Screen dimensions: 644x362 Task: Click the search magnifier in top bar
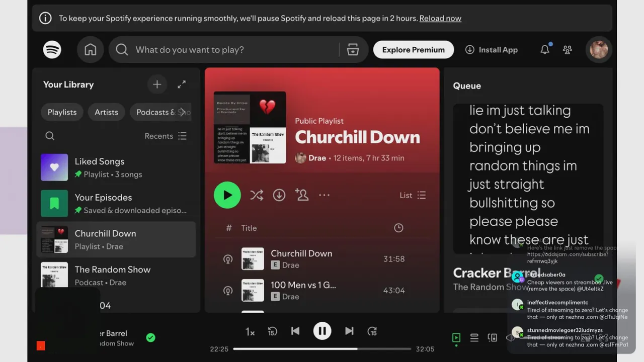(x=122, y=49)
